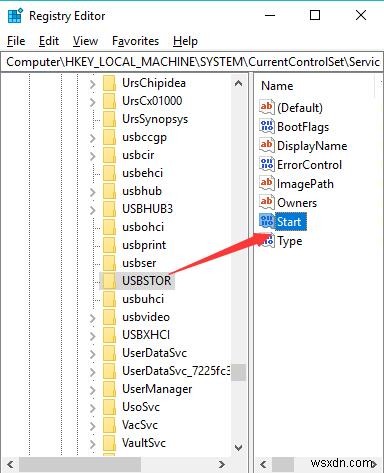This screenshot has width=384, height=473.
Task: Select the Owners string value icon
Action: tap(267, 202)
